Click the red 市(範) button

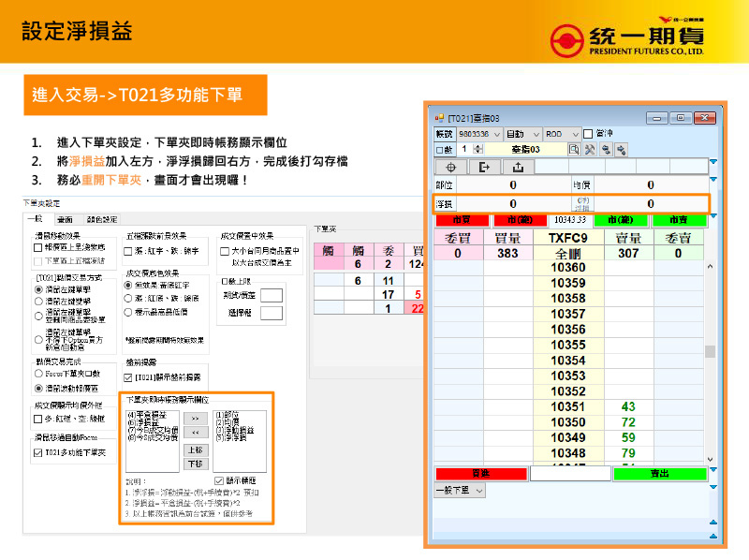tap(520, 220)
